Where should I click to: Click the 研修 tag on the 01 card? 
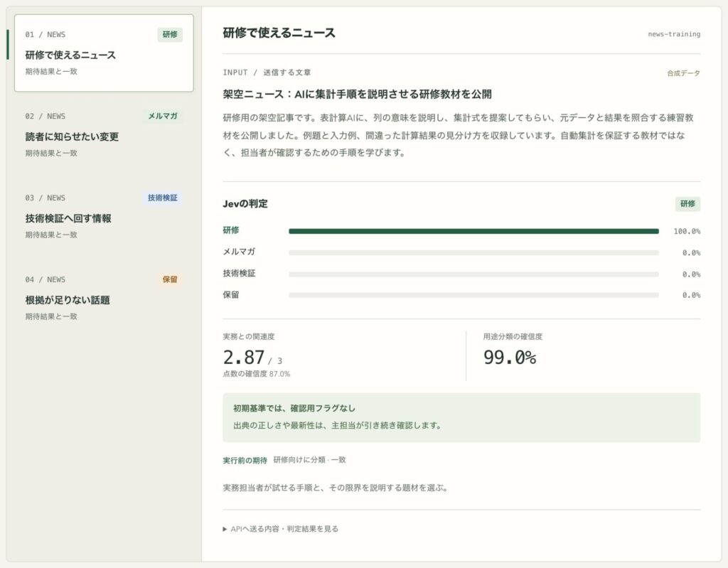tap(170, 34)
